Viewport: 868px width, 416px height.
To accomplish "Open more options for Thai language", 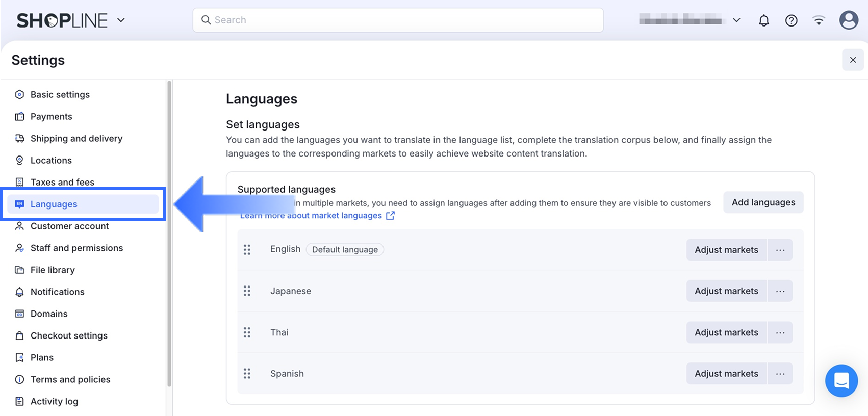I will pyautogui.click(x=780, y=332).
